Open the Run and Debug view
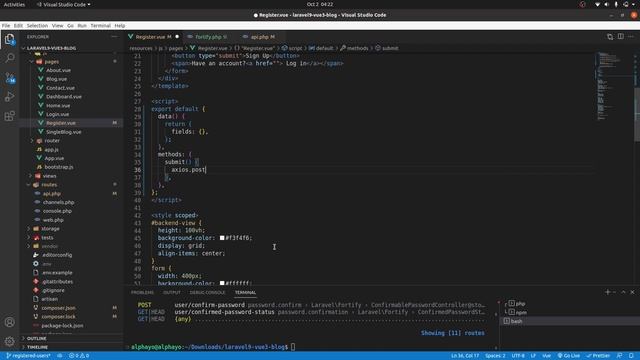The image size is (640, 360). point(9,97)
